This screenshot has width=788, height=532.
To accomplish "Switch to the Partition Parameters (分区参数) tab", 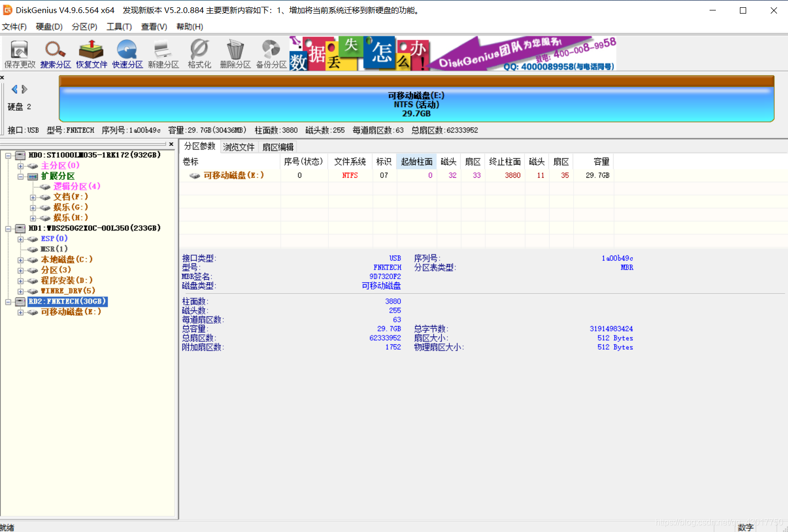I will pos(200,146).
